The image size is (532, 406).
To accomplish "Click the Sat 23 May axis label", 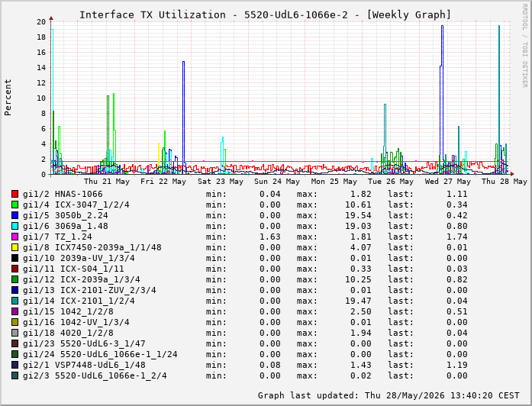I will (221, 182).
